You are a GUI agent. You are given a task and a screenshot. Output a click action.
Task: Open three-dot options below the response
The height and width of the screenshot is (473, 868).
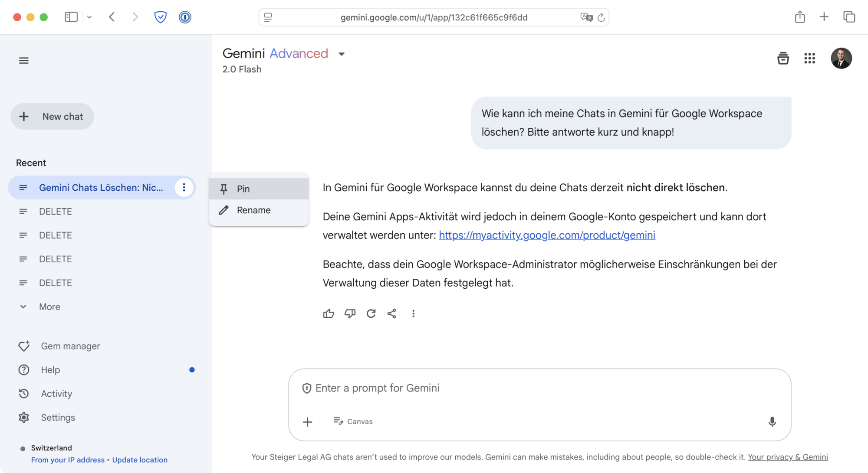[x=413, y=313]
